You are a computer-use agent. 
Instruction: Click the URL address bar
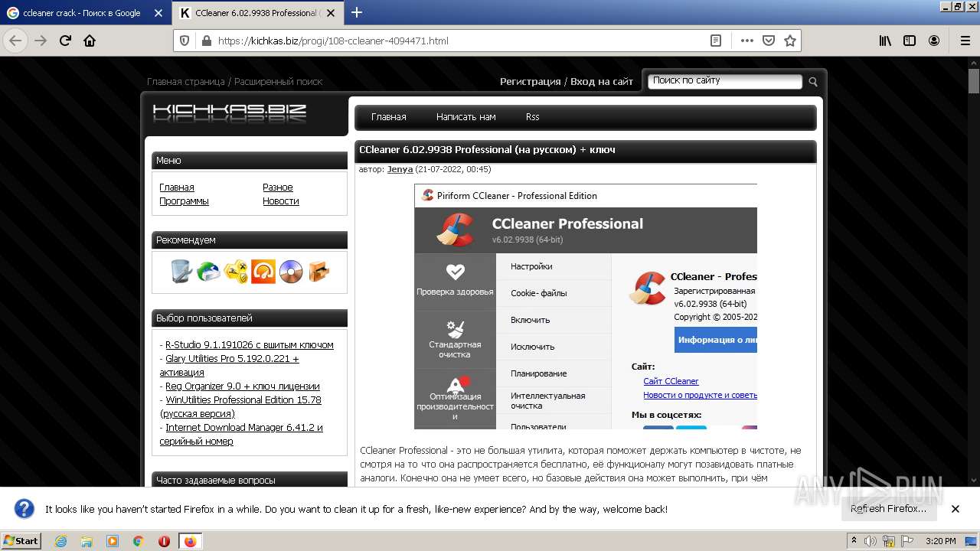coord(459,41)
